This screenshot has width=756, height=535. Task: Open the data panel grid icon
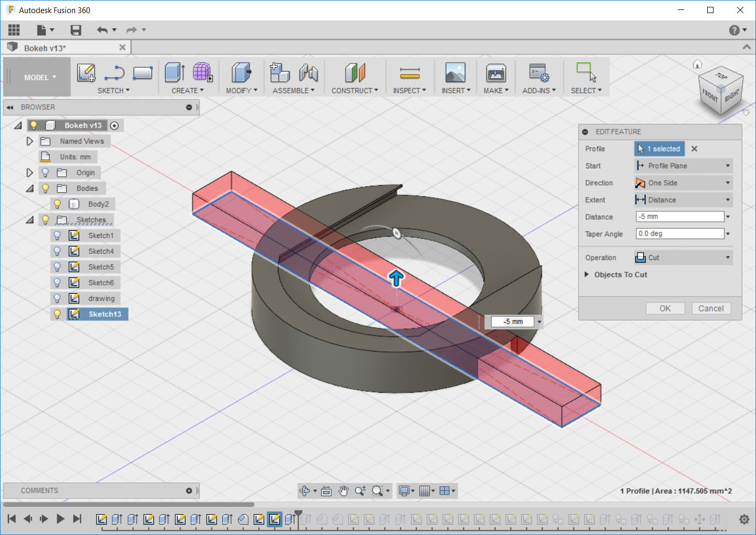pyautogui.click(x=14, y=30)
